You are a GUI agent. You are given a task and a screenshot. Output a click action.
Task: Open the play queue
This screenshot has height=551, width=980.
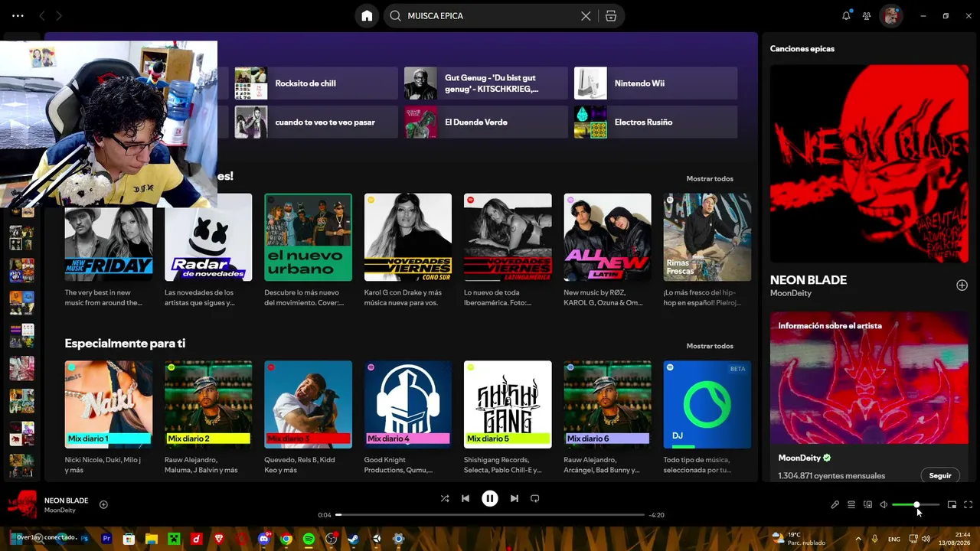point(851,505)
